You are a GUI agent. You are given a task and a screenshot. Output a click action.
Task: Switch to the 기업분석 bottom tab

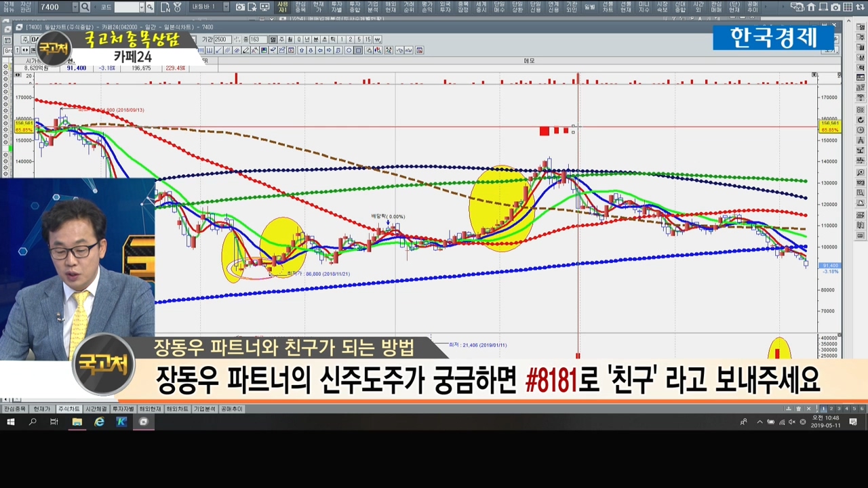pyautogui.click(x=204, y=409)
